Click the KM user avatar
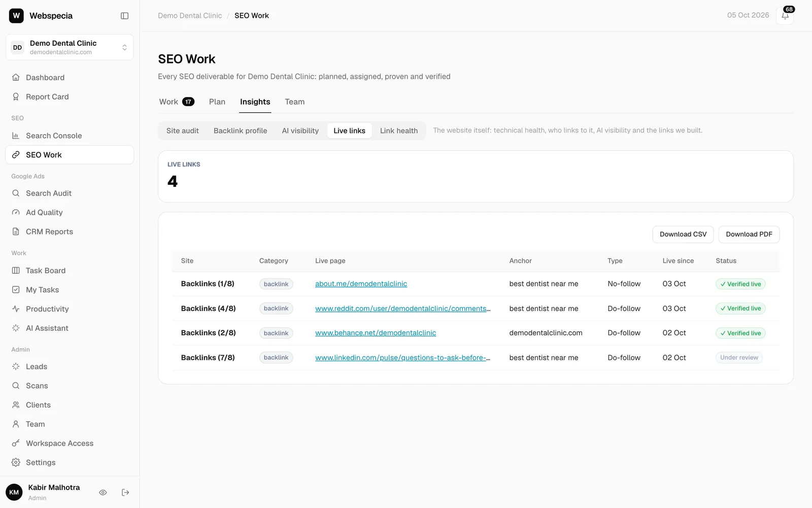This screenshot has width=812, height=508. click(14, 492)
